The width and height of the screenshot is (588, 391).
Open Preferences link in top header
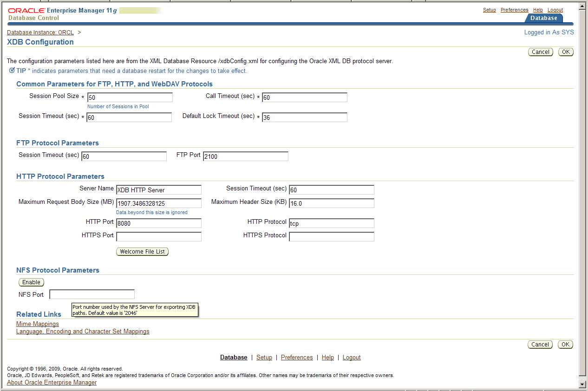(514, 10)
